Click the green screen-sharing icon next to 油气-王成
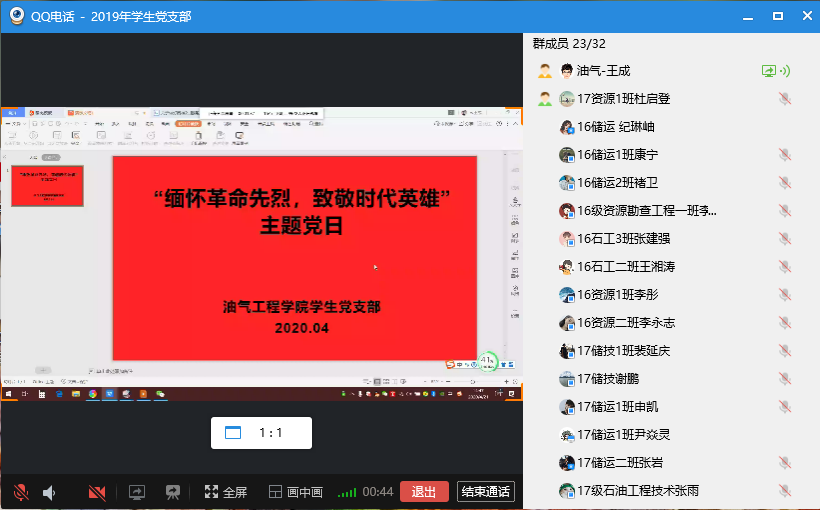Viewport: 820px width, 510px height. pyautogui.click(x=769, y=71)
